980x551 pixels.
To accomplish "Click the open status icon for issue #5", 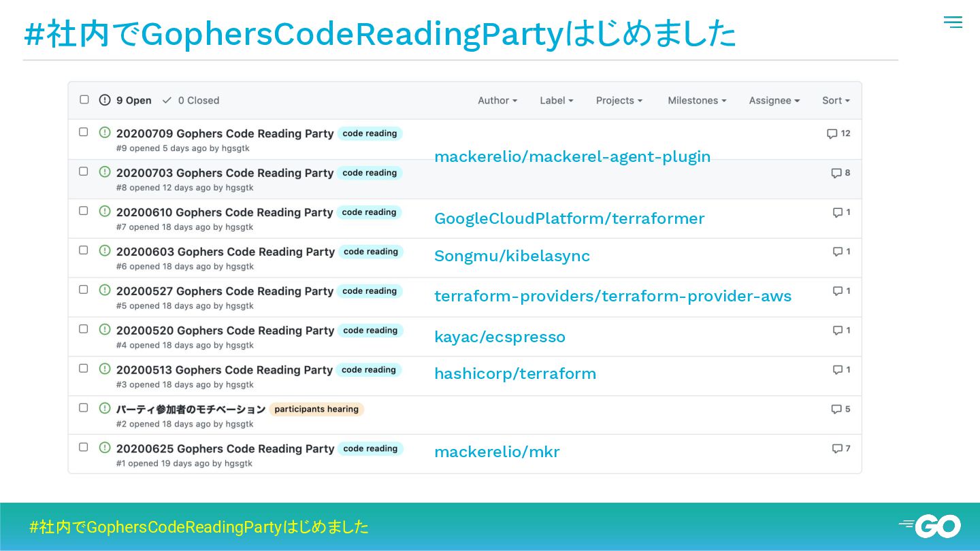I will (x=105, y=290).
